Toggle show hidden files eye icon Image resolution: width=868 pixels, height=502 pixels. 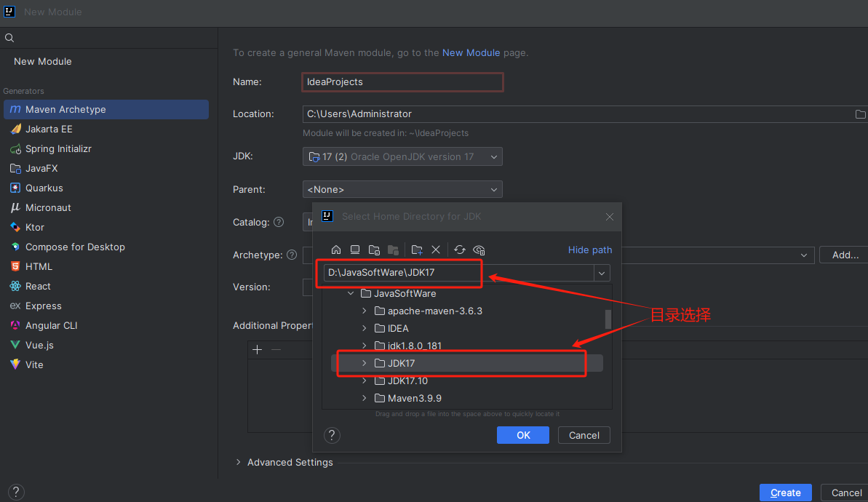click(x=479, y=250)
